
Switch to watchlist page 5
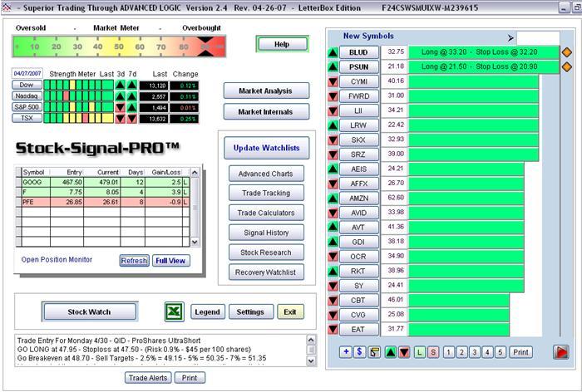(x=500, y=352)
